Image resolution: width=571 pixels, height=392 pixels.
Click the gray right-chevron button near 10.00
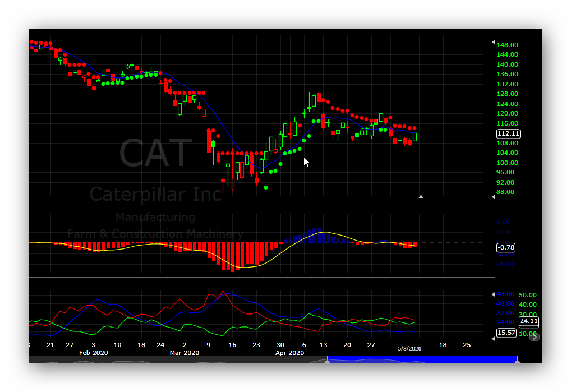pyautogui.click(x=534, y=337)
